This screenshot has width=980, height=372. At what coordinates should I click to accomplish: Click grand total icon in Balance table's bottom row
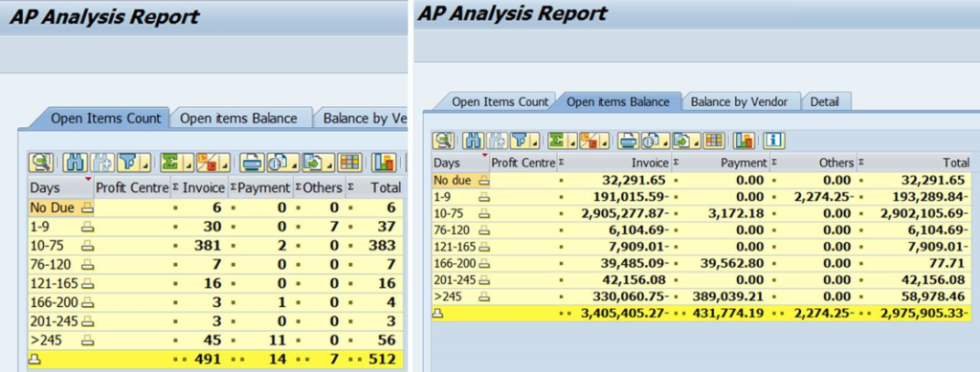pyautogui.click(x=438, y=314)
